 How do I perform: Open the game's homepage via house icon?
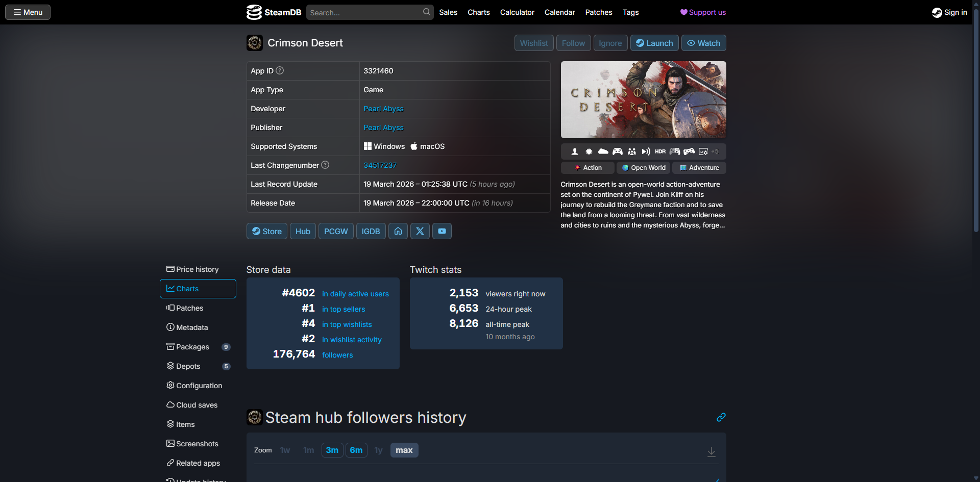click(x=398, y=231)
